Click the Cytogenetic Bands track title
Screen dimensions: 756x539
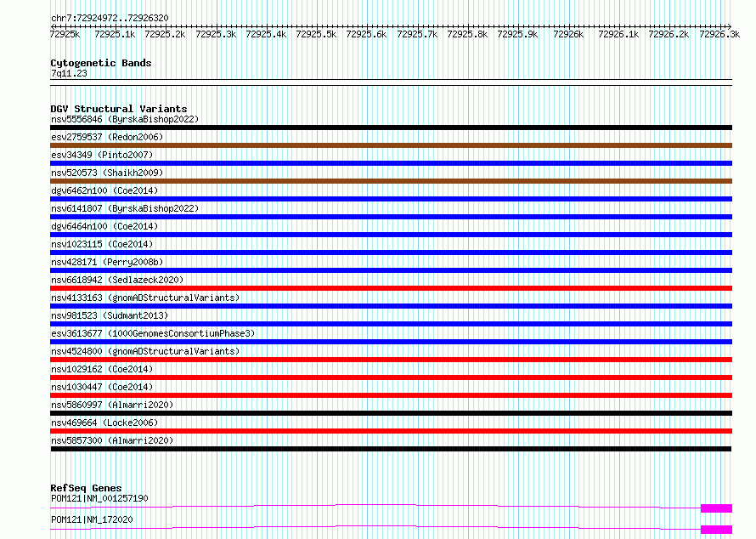(101, 63)
